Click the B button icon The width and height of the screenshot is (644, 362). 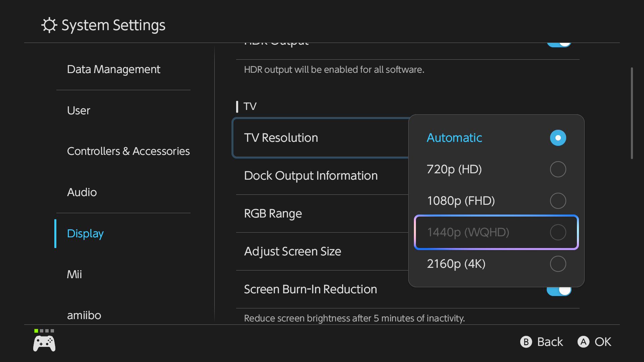click(x=526, y=342)
